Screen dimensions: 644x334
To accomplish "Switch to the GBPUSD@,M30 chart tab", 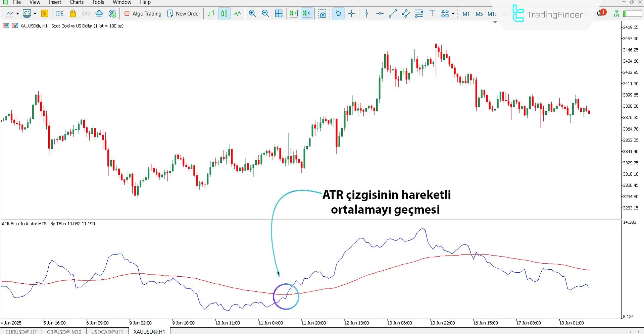I will click(64, 331).
